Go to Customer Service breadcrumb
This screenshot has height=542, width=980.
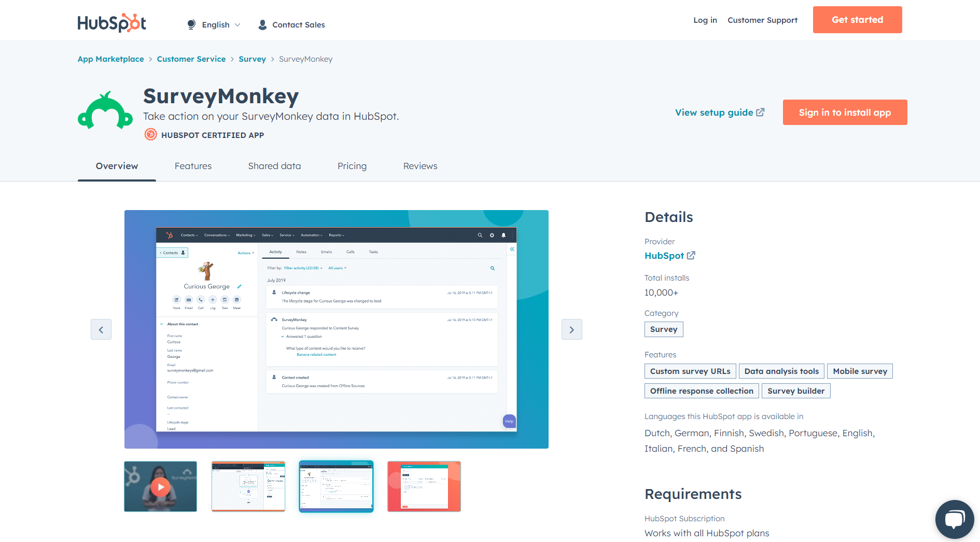click(x=191, y=59)
